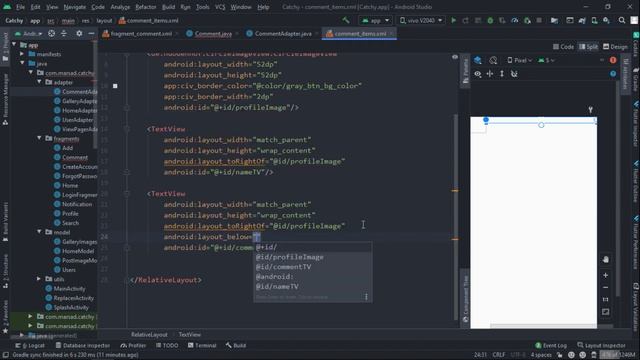Open the API version dropdown in preview

[x=546, y=60]
